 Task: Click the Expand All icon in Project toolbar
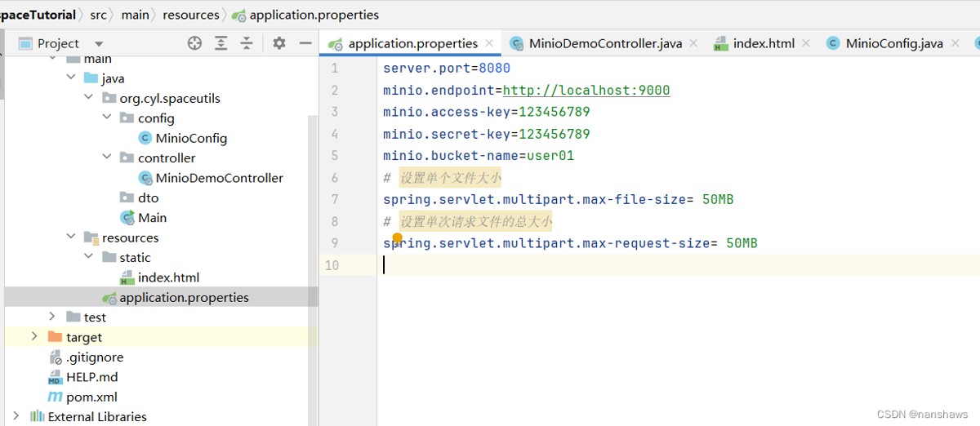coord(220,43)
